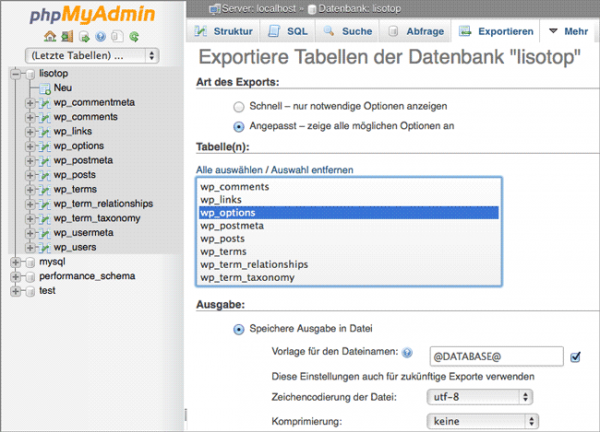
Task: Expand the test database node
Action: point(16,292)
